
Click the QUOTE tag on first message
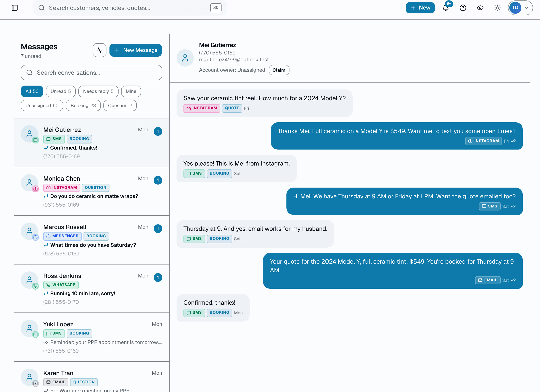[x=232, y=108]
